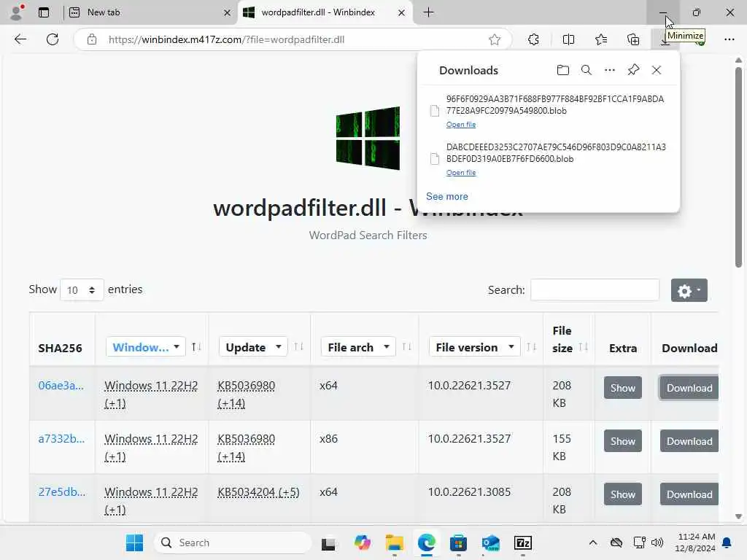Focus the table Search field

[x=595, y=290]
